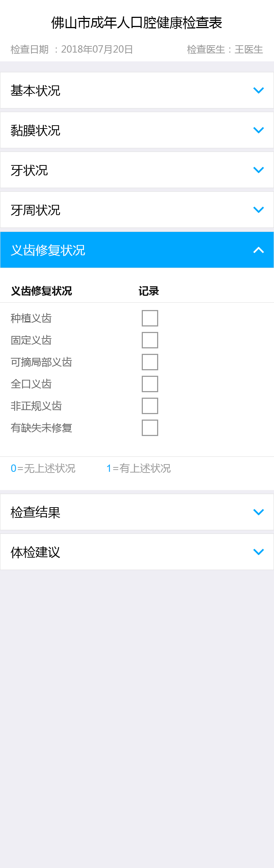Tick the 固定义齿 record box
The height and width of the screenshot is (868, 274).
(150, 340)
